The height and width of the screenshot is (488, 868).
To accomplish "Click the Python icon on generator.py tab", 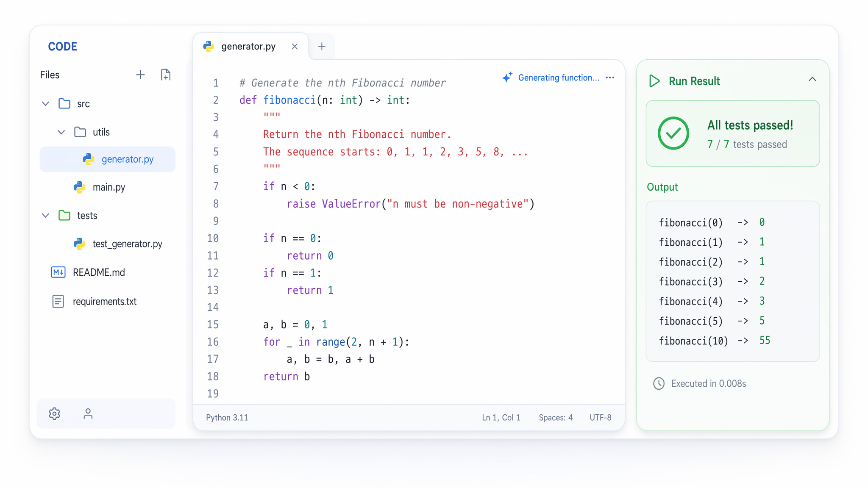I will pos(209,47).
